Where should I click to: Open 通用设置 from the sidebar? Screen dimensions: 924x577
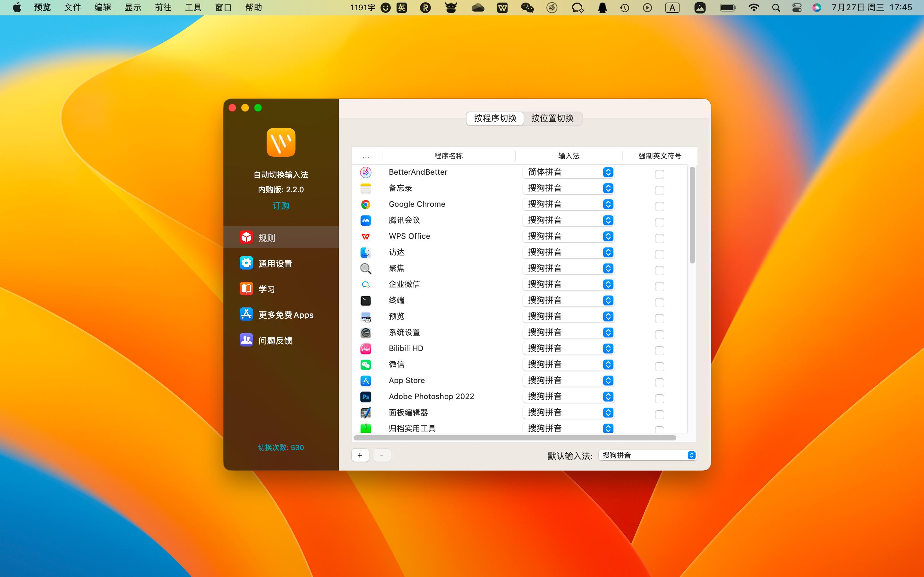point(275,263)
